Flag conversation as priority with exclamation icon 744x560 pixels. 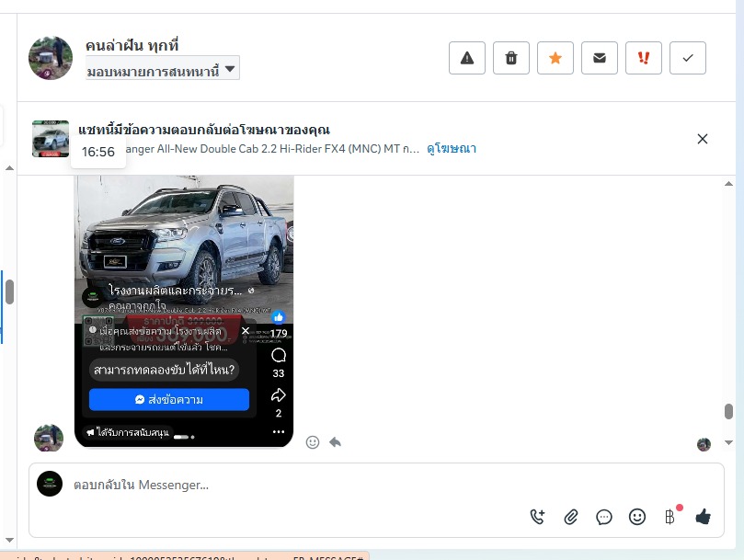(644, 58)
